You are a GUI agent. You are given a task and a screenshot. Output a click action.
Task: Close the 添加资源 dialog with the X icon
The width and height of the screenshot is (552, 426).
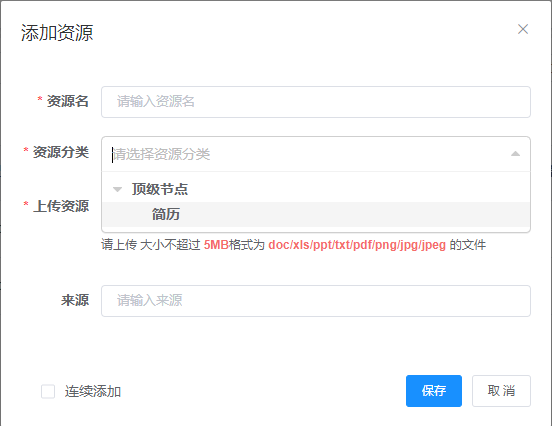pos(523,29)
